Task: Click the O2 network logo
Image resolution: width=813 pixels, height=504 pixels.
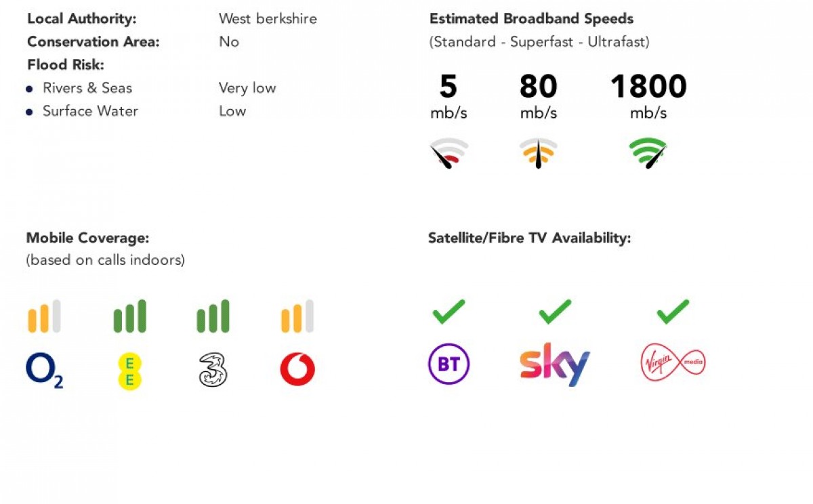Action: [44, 371]
